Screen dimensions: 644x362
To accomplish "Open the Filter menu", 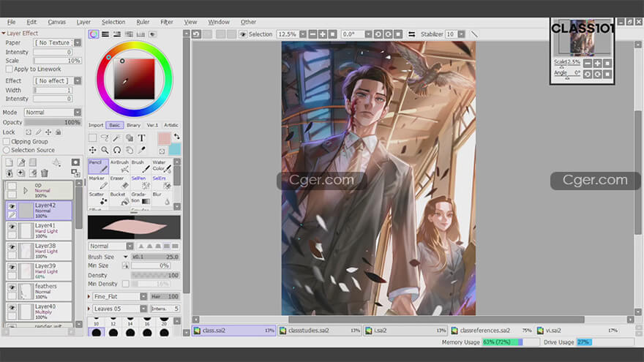I will tap(166, 22).
